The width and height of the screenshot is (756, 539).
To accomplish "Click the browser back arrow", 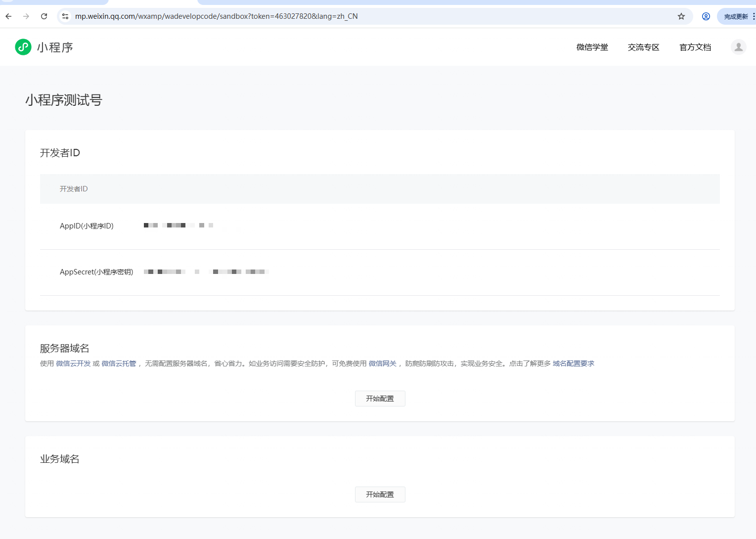I will pos(8,16).
